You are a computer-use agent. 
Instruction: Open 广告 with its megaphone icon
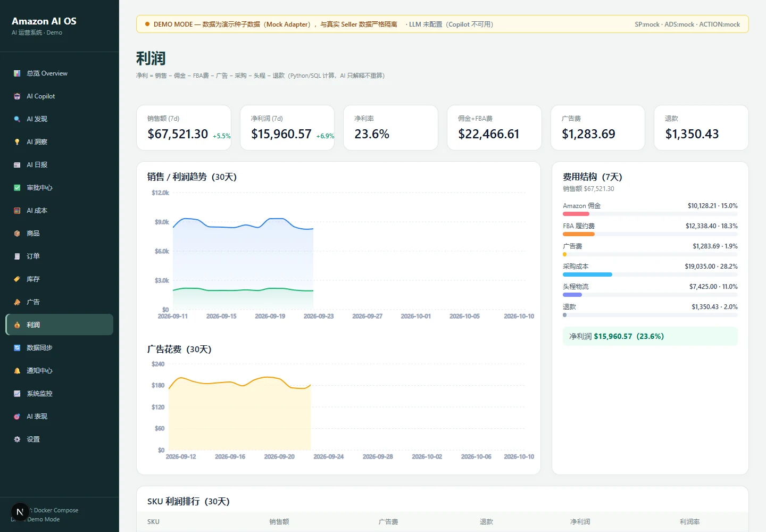(x=17, y=302)
